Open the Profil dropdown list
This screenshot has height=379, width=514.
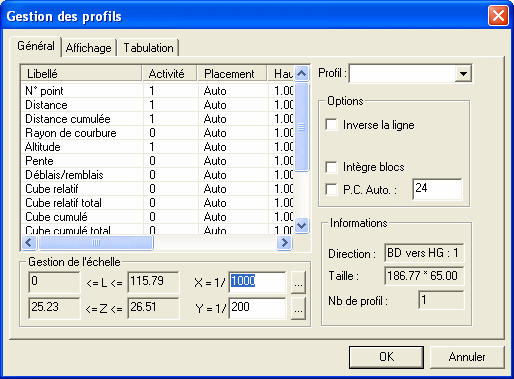point(463,73)
